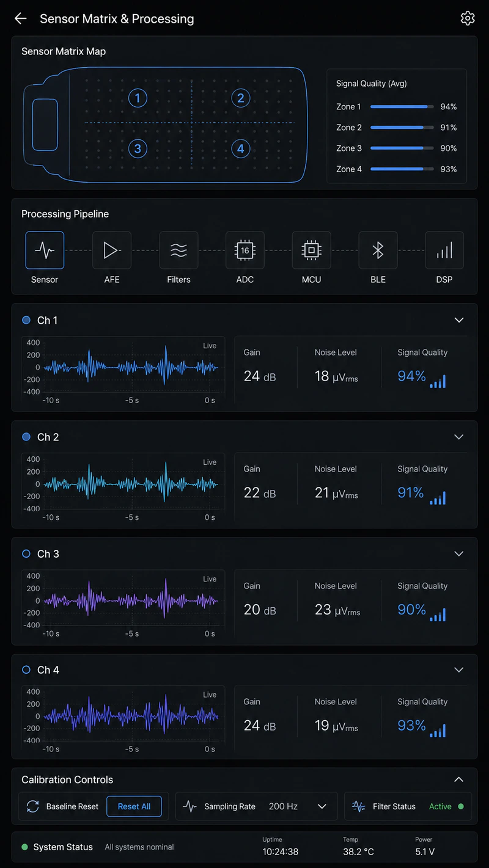Toggle the Ch 2 channel indicator dot
489x868 pixels.
[26, 437]
